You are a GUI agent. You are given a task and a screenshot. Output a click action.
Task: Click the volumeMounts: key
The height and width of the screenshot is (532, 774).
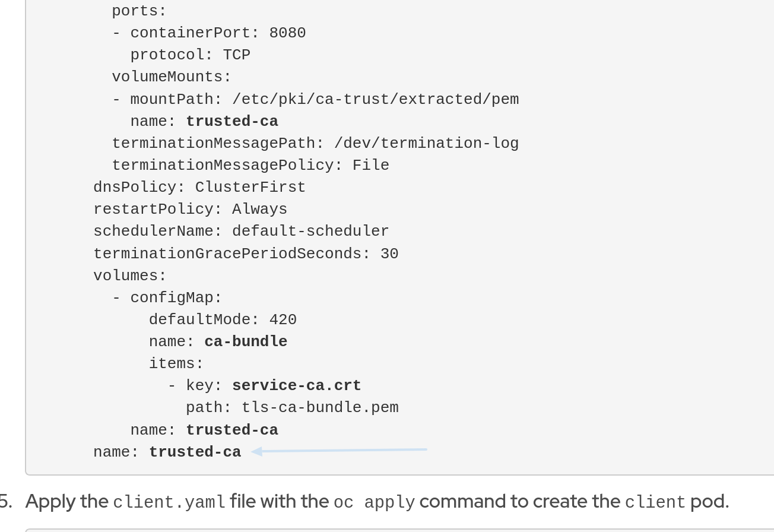(x=172, y=77)
